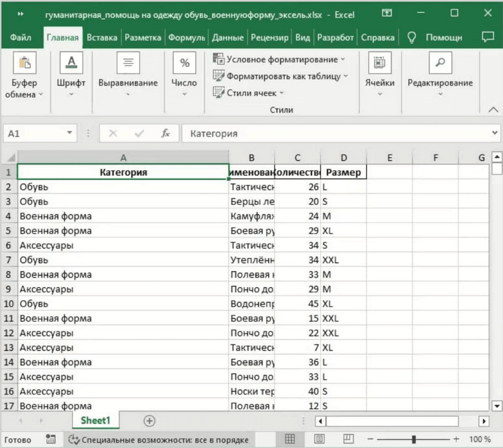Screen dimensions: 503x448
Task: Switch to Normal view in status bar
Action: [x=290, y=439]
